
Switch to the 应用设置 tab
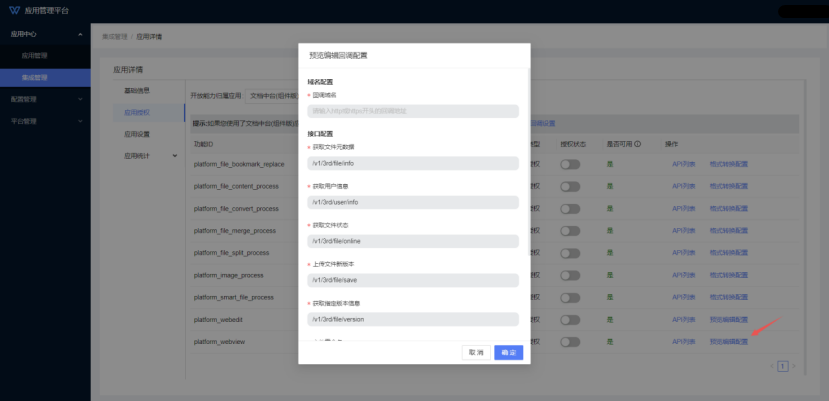[x=137, y=134]
